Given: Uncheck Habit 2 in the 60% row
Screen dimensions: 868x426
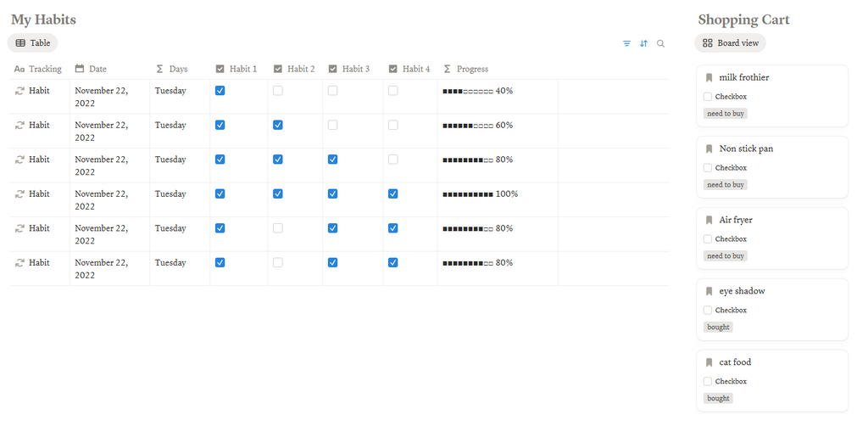Looking at the screenshot, I should pyautogui.click(x=278, y=126).
